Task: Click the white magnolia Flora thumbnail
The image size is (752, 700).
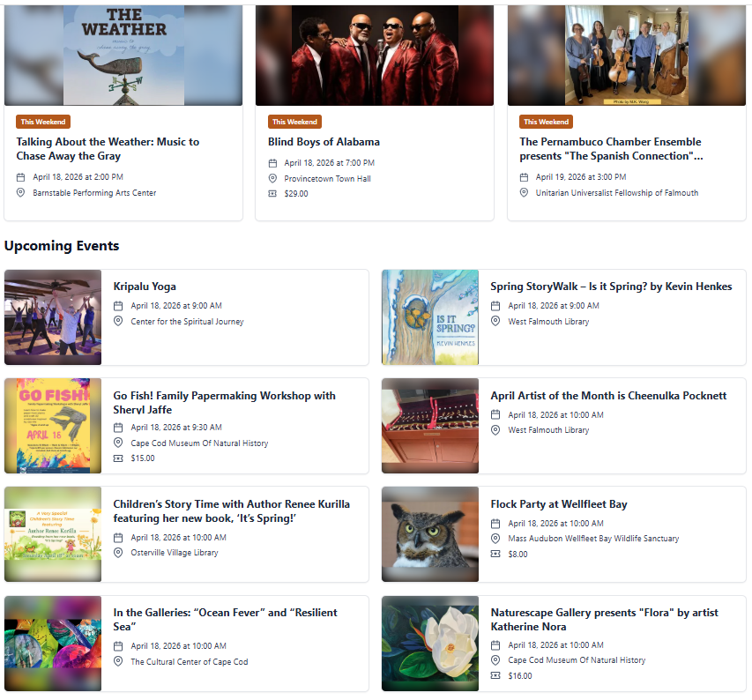Action: (430, 644)
